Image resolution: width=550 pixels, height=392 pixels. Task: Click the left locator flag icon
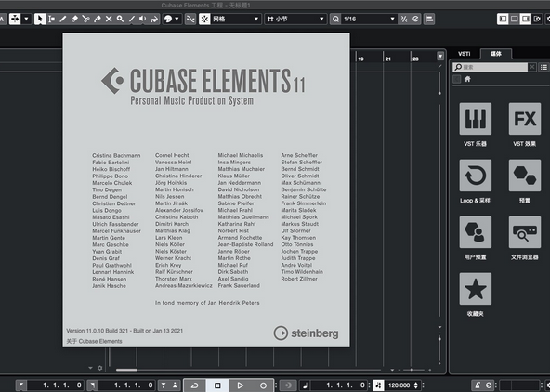tap(21, 385)
